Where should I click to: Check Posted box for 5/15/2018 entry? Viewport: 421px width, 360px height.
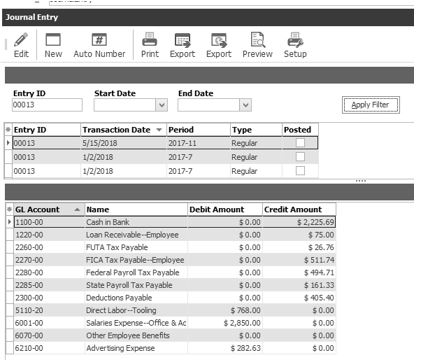click(300, 143)
